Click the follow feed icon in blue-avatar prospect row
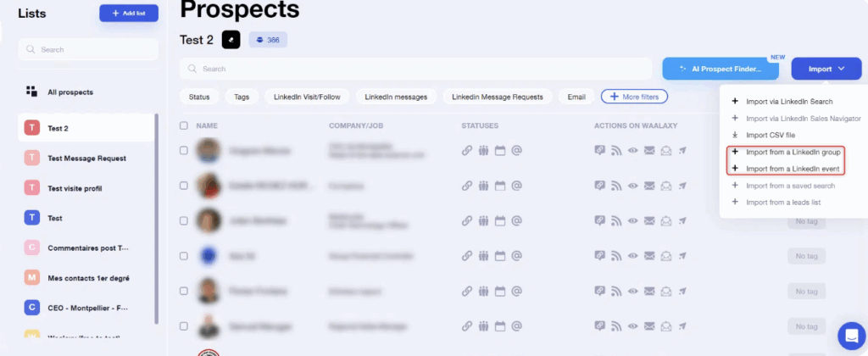This screenshot has width=868, height=356. coord(616,256)
